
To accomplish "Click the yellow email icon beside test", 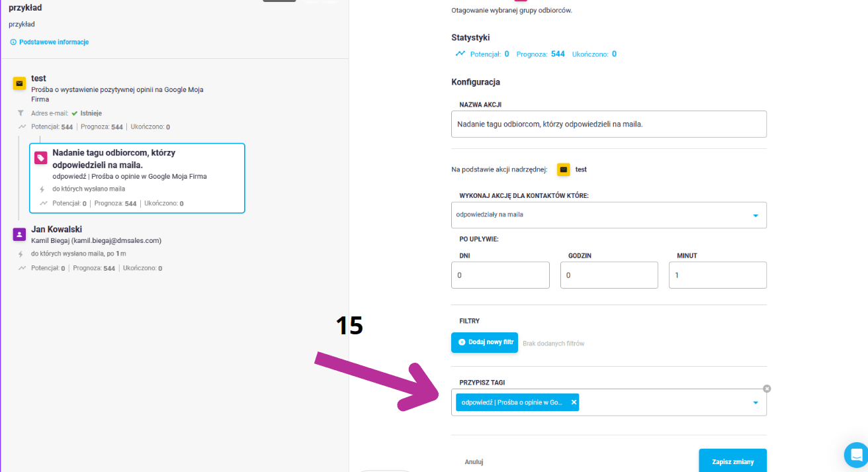I will [x=20, y=84].
